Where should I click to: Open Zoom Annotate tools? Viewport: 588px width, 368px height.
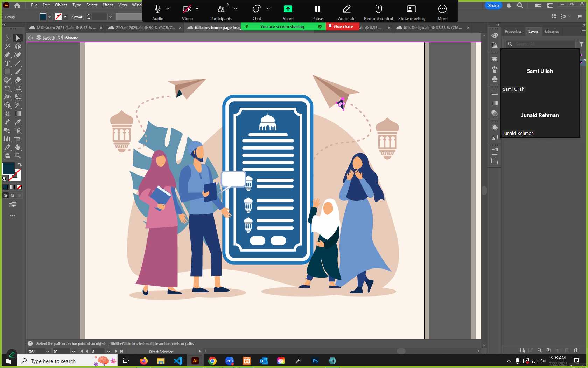click(x=347, y=12)
